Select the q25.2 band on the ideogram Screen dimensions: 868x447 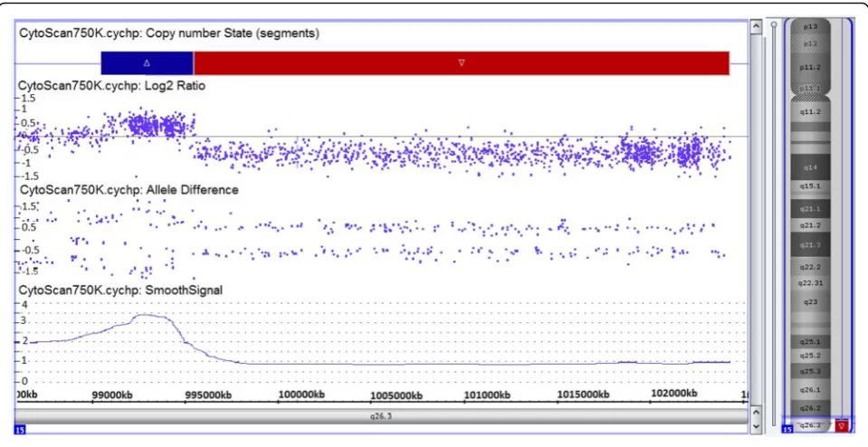[810, 356]
